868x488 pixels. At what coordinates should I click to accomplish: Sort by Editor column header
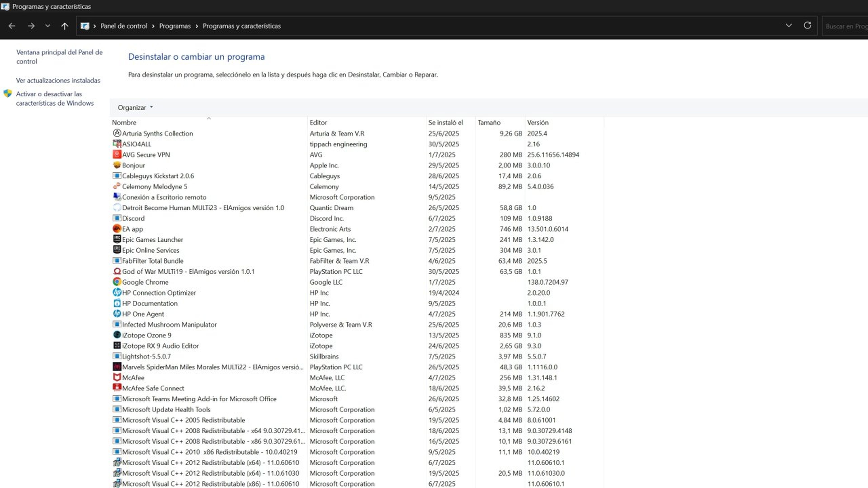367,122
